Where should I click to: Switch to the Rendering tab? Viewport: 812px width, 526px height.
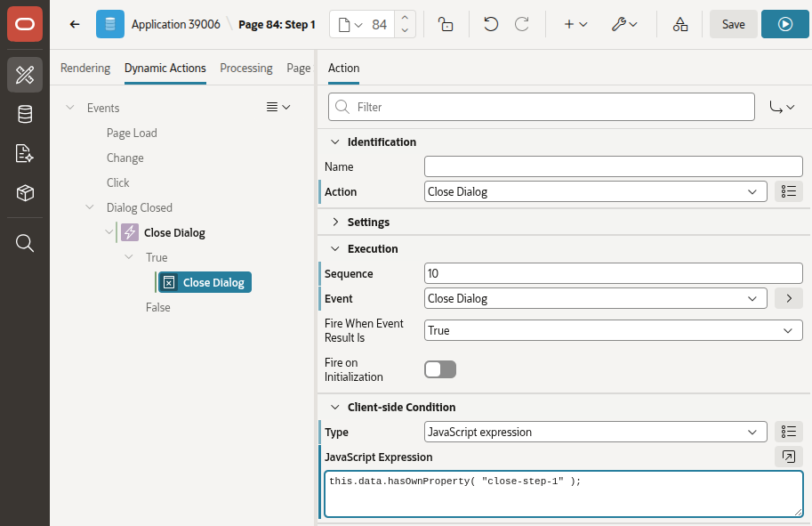coord(85,68)
